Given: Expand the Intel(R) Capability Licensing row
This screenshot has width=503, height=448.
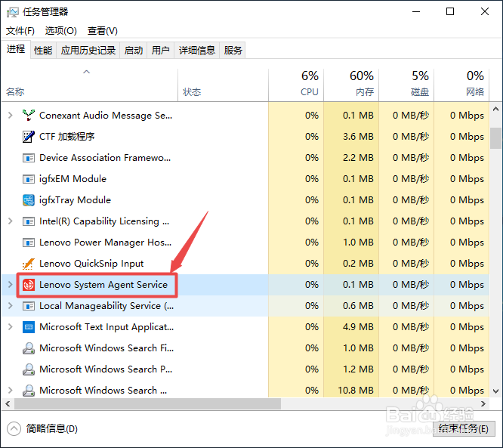Looking at the screenshot, I should point(11,221).
